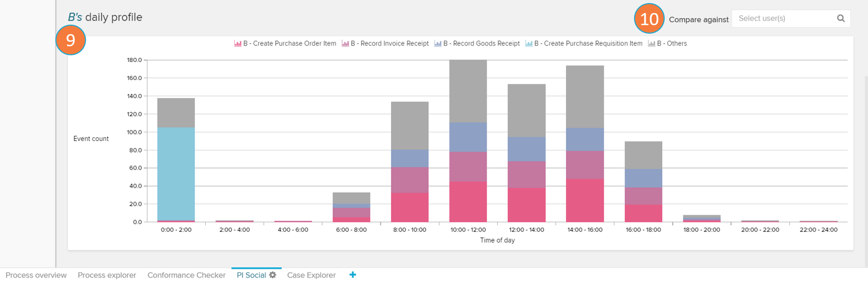Add a new tab with plus icon
This screenshot has width=868, height=282.
pyautogui.click(x=353, y=274)
